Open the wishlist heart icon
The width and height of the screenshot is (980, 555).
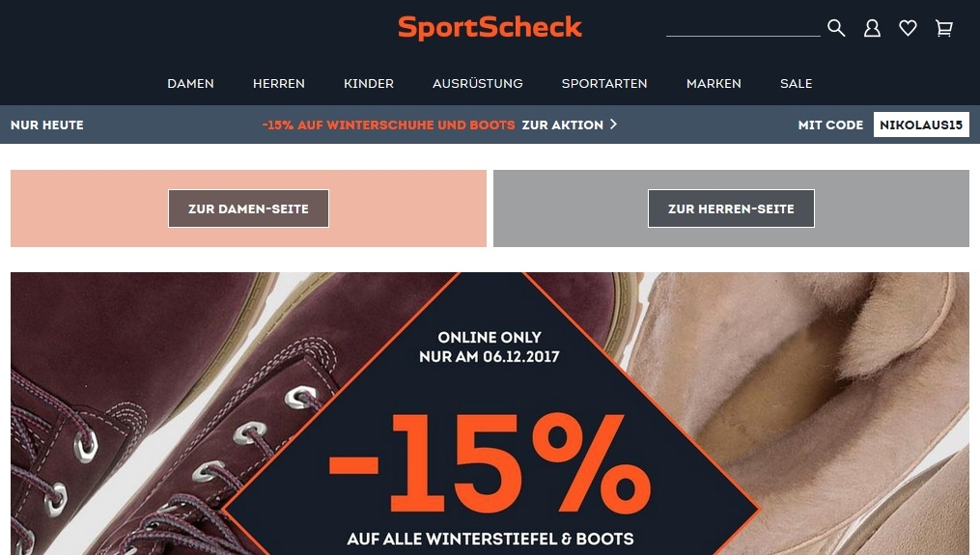908,28
